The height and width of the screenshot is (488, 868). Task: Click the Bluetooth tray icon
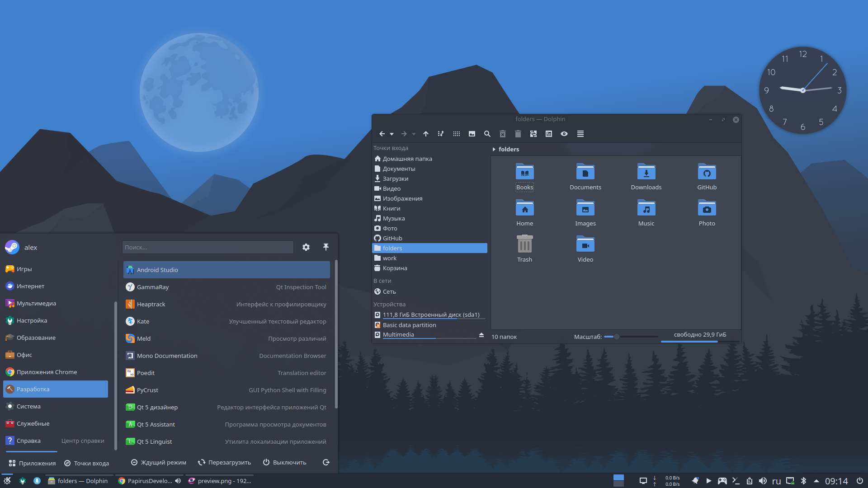[803, 481]
